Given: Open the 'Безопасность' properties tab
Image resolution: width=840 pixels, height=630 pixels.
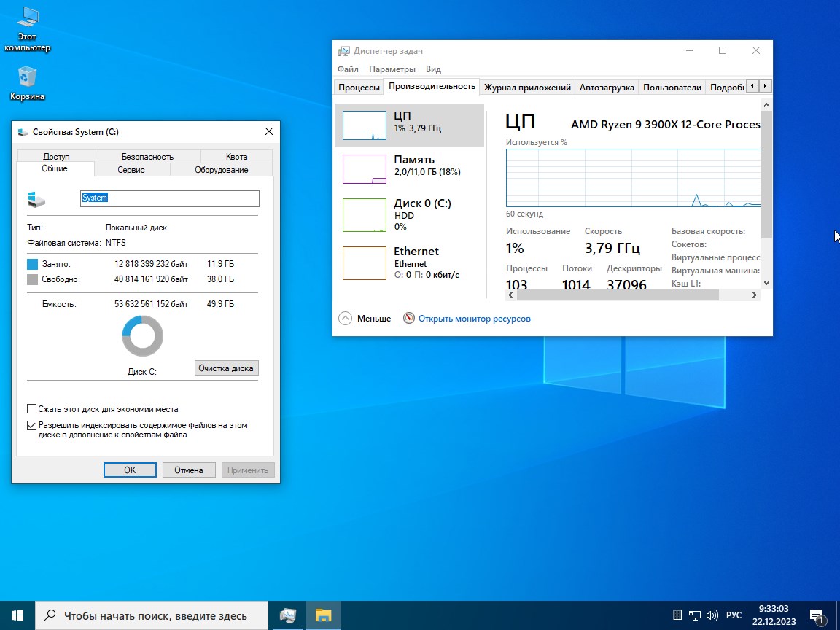Looking at the screenshot, I should pos(147,156).
